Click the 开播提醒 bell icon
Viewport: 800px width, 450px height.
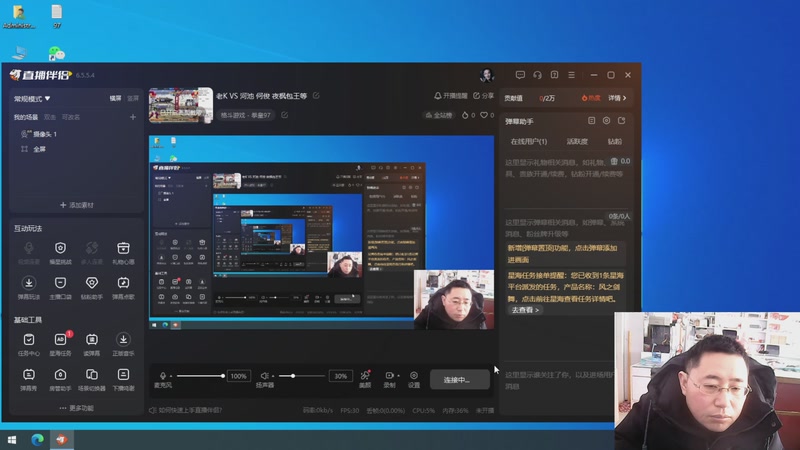click(438, 96)
